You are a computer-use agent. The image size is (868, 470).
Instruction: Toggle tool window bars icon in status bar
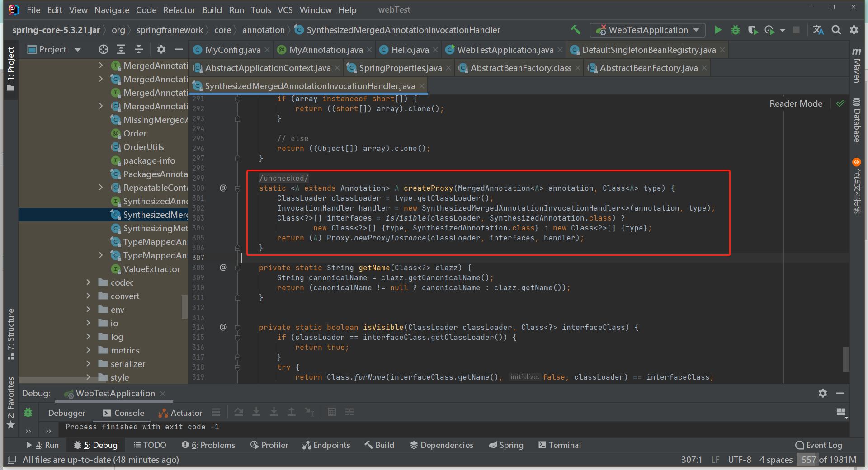click(x=12, y=460)
